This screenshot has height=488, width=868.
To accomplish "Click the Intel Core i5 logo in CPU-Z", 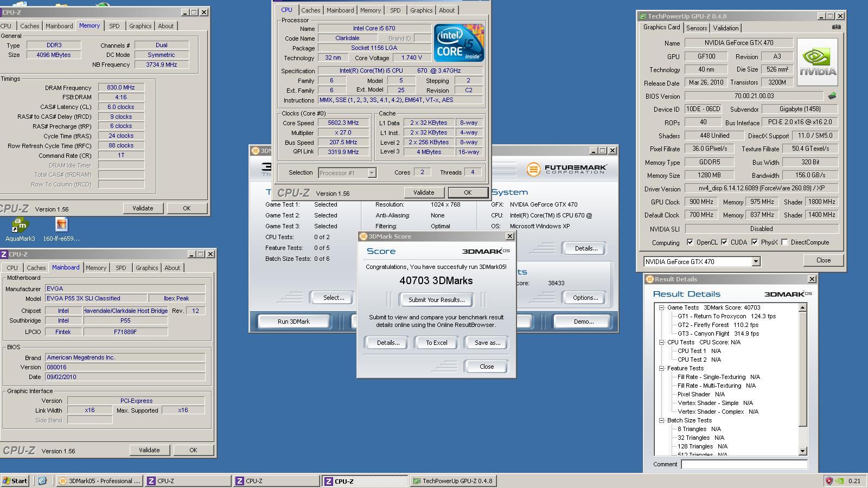I will [x=459, y=43].
